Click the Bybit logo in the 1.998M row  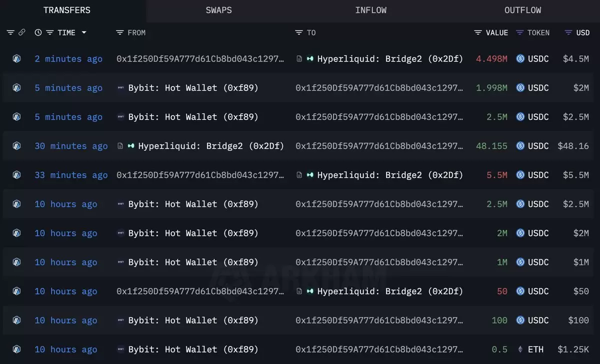tap(120, 88)
